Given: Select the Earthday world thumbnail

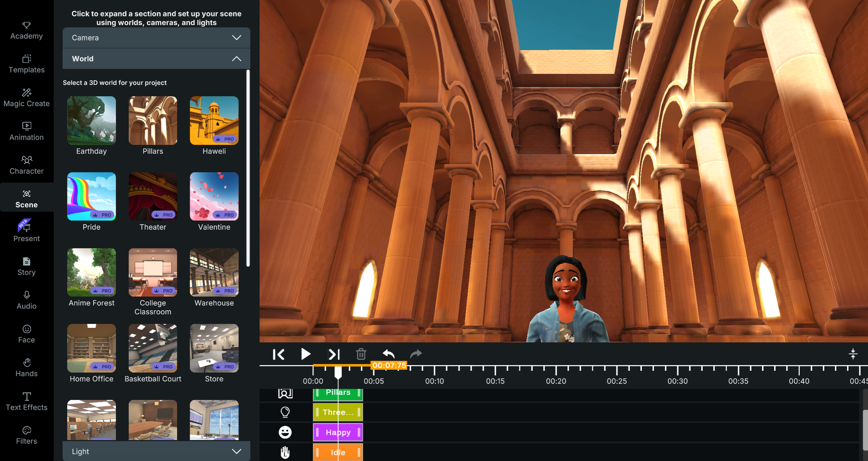Looking at the screenshot, I should pos(91,121).
